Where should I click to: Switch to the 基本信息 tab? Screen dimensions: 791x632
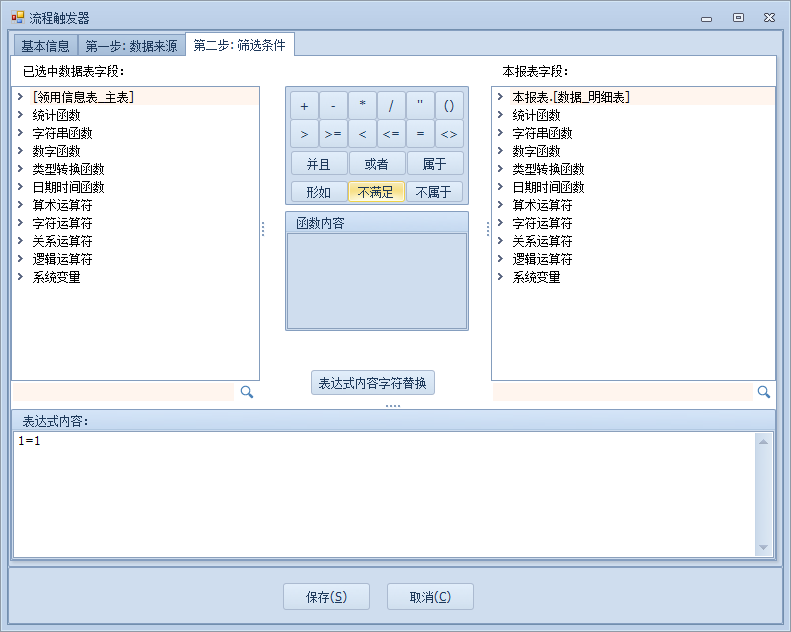[x=45, y=46]
